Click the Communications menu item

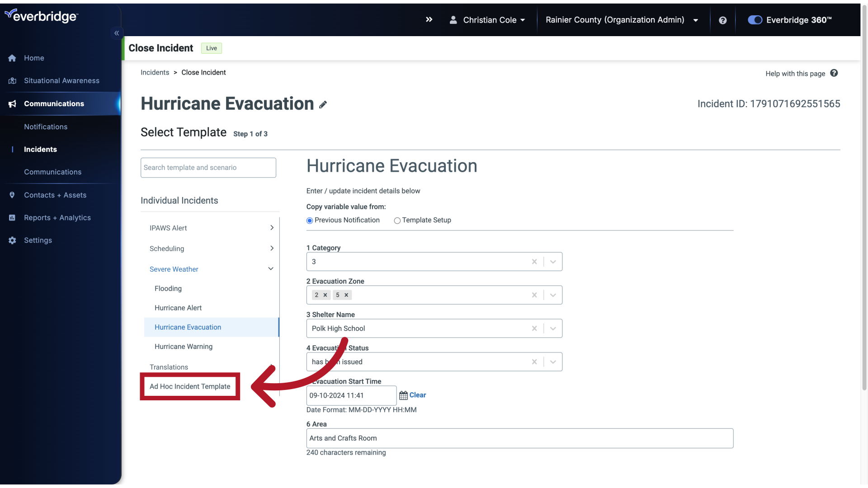pyautogui.click(x=54, y=103)
